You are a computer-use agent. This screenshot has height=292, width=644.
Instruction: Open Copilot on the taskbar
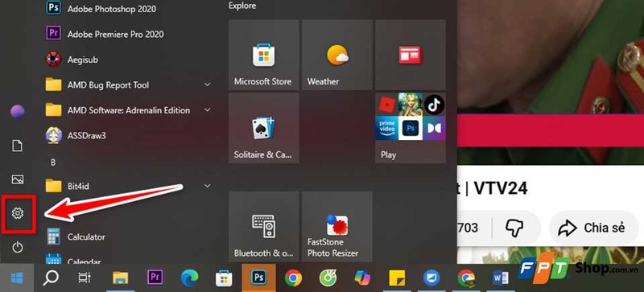tap(363, 278)
